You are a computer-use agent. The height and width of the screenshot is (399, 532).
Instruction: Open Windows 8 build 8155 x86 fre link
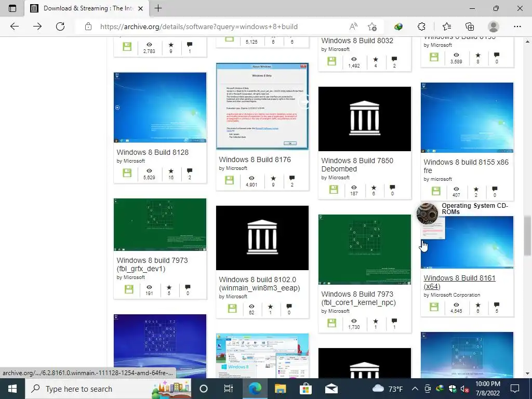[466, 166]
